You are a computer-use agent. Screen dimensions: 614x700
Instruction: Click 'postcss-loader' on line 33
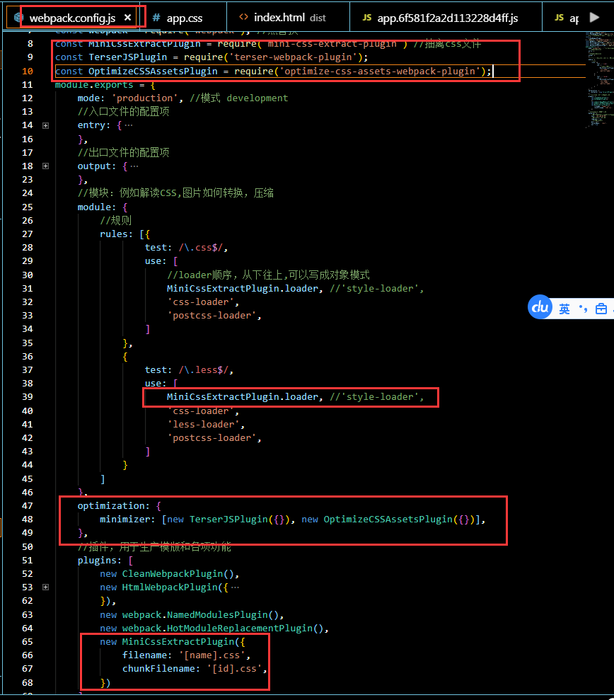212,316
